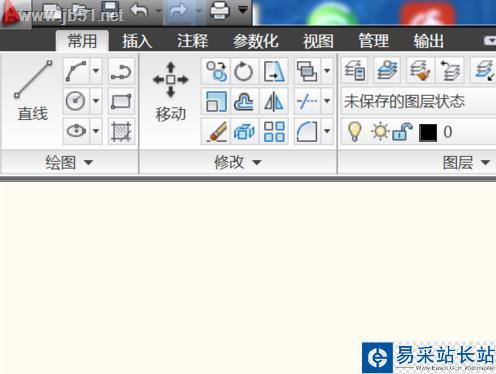The height and width of the screenshot is (374, 496).
Task: Open the Arc tool dropdown arrow
Action: (96, 71)
